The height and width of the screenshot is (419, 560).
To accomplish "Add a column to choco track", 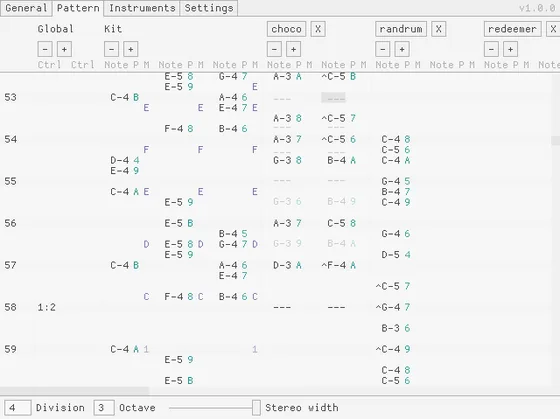I will 294,49.
